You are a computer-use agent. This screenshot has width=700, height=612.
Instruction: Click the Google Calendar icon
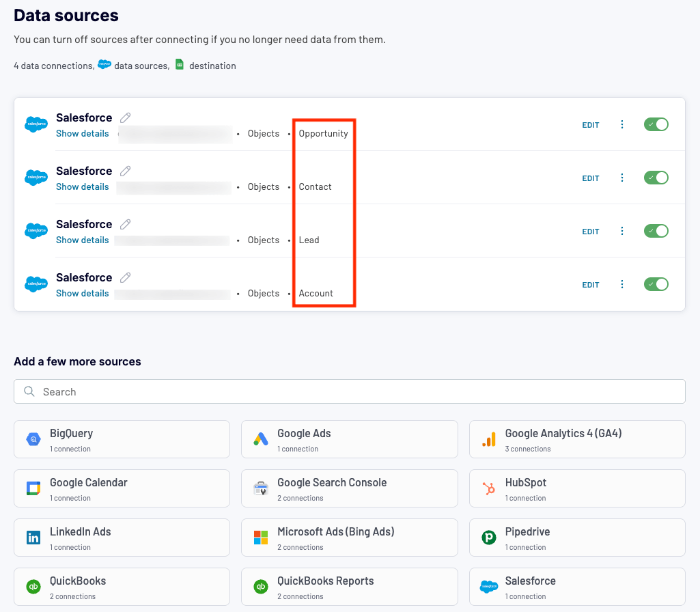[x=33, y=488]
